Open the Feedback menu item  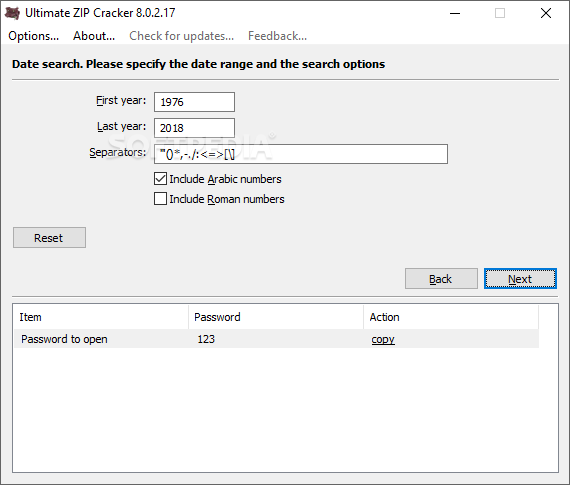tap(277, 36)
